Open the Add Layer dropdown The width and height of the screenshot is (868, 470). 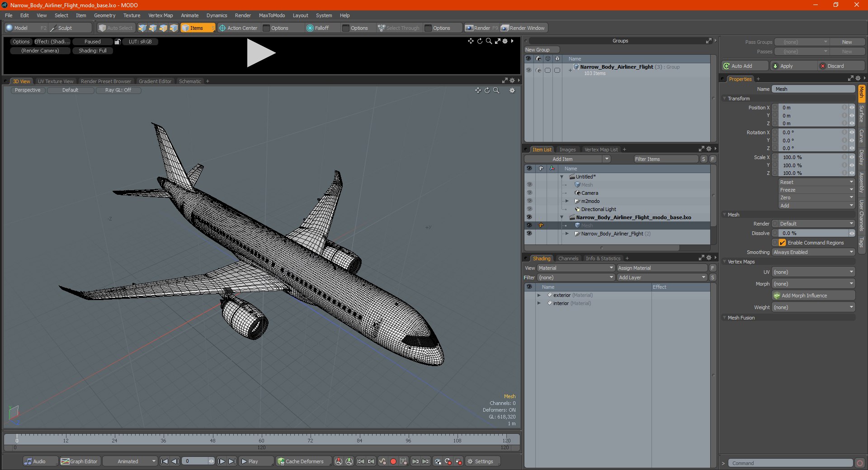662,277
